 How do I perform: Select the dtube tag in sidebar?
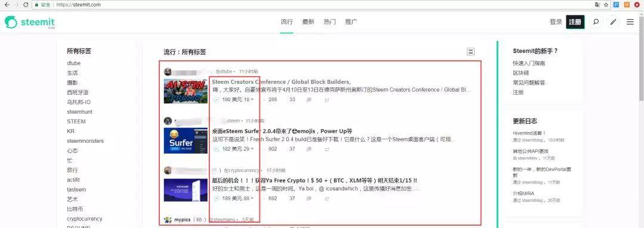tap(74, 64)
